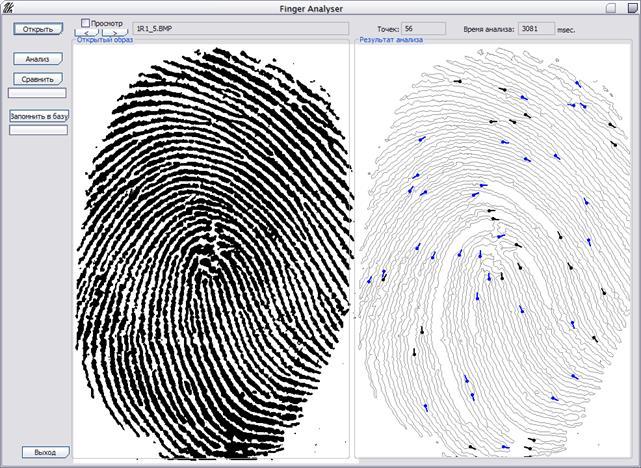
Task: Run fingerprint analysis with the Анализ button
Action: point(37,59)
